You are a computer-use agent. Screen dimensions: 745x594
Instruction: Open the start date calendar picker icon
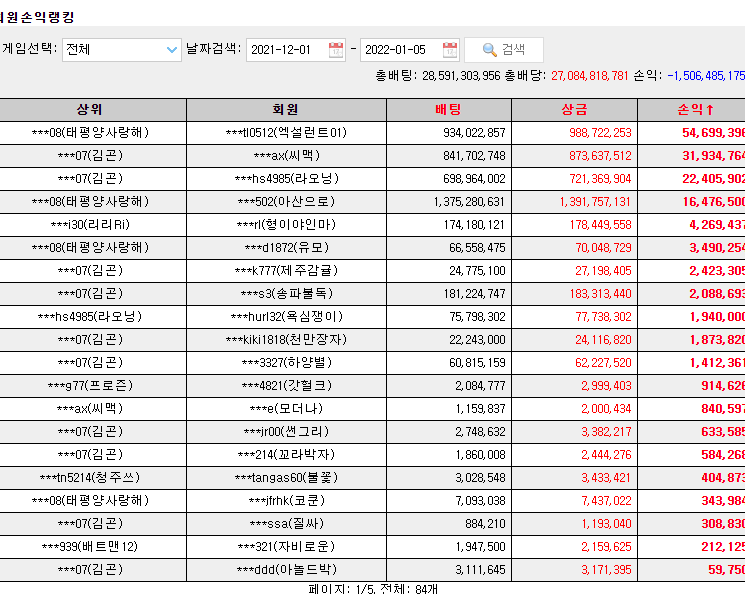click(x=336, y=50)
